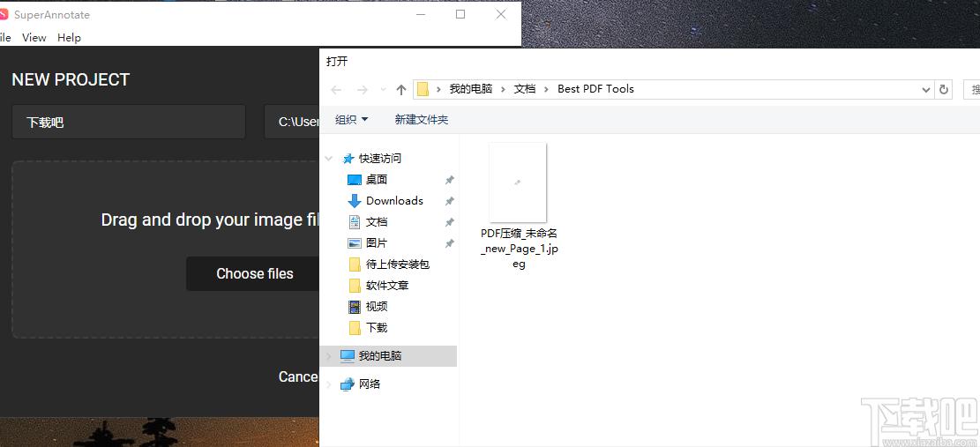Expand the address bar history dropdown
The image size is (980, 447).
point(926,89)
